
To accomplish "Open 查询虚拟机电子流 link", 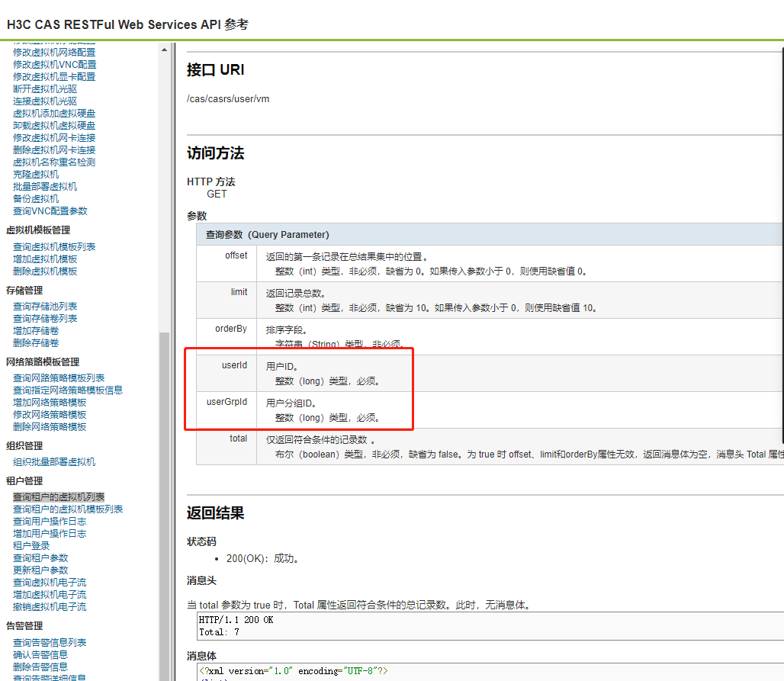I will pyautogui.click(x=50, y=583).
